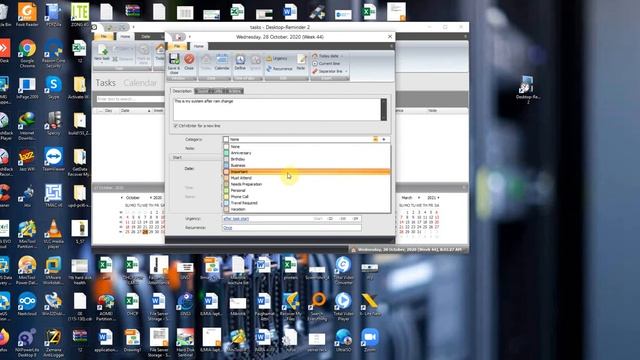Open File tab in main window ribbon
Viewport: 640px width, 360px height.
tap(104, 37)
